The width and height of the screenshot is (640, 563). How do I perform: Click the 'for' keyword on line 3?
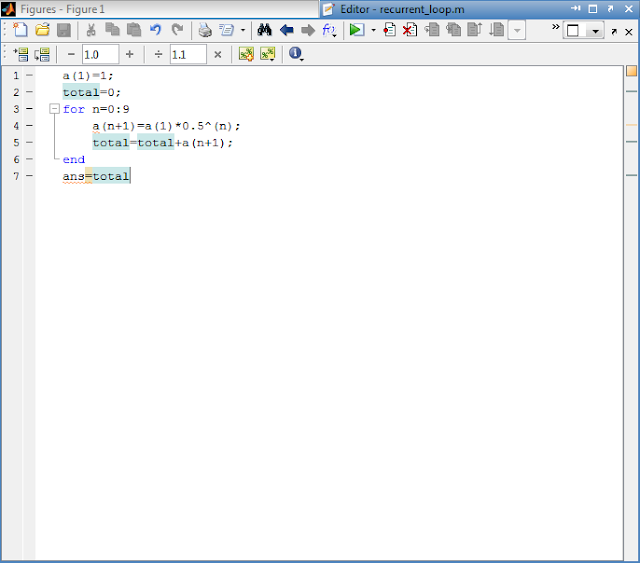(x=73, y=109)
